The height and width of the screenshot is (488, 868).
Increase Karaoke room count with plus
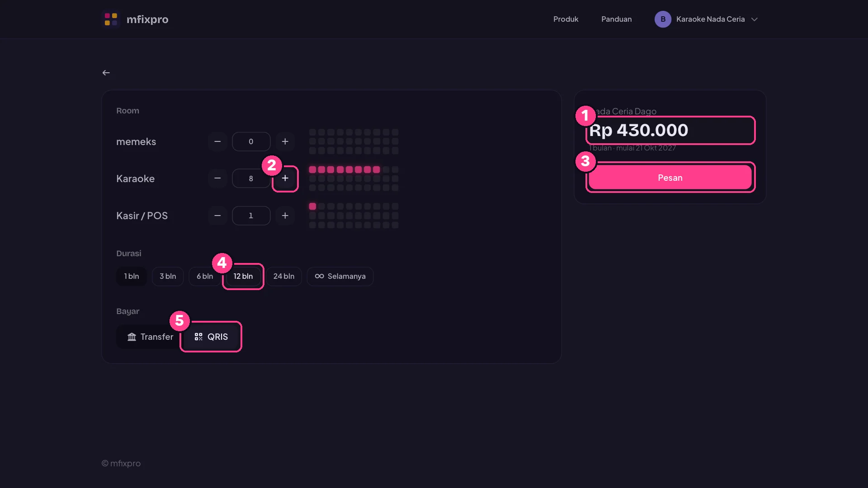pos(285,178)
